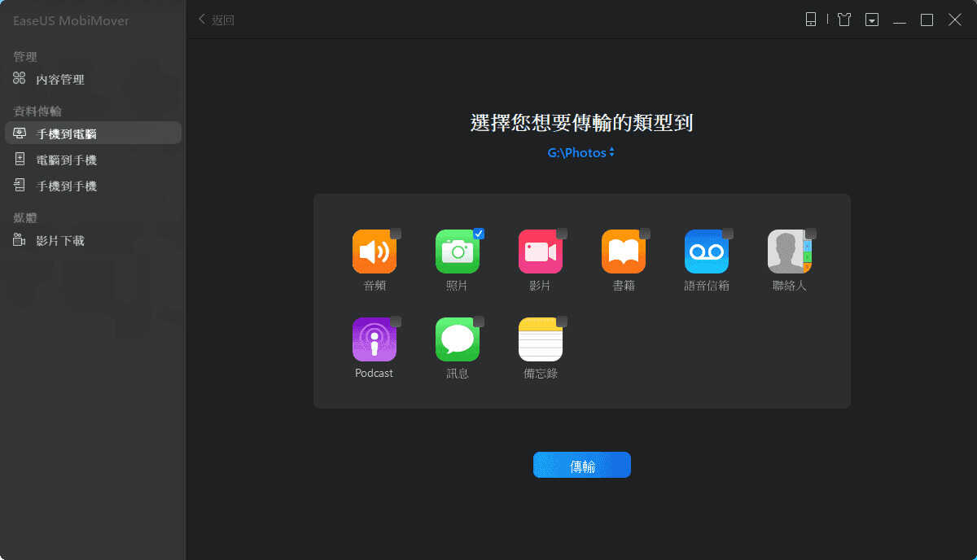The image size is (977, 560).
Task: Choose the green Messages bubble icon
Action: pos(457,339)
